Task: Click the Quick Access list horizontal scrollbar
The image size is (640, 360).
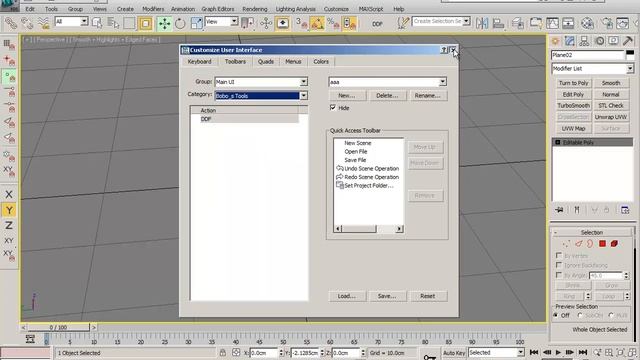Action: (x=369, y=229)
